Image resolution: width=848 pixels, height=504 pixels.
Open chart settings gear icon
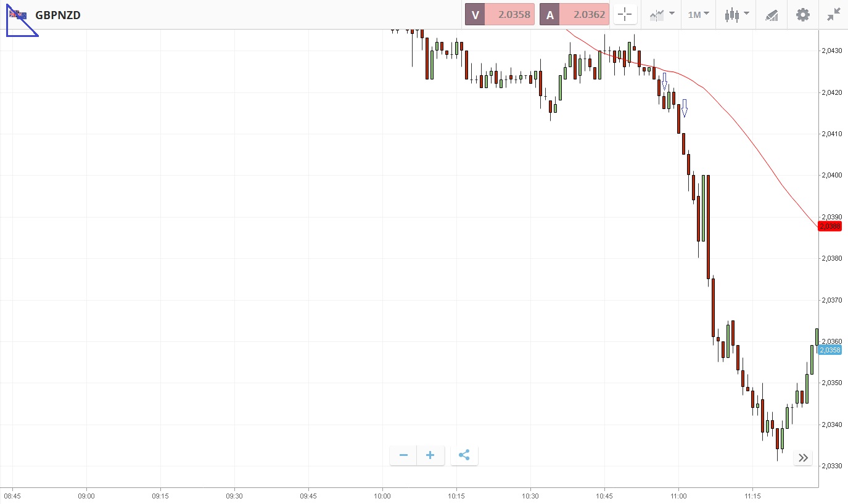802,15
